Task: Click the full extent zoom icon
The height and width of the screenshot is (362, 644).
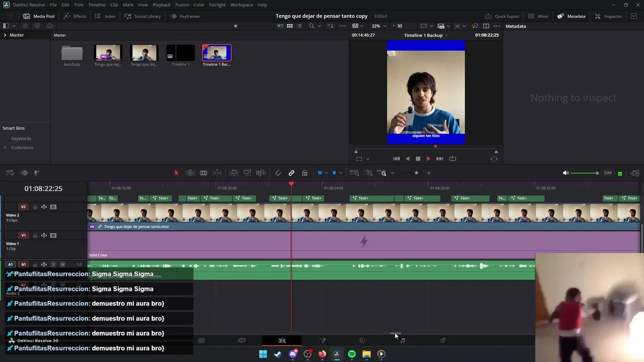Action: click(354, 173)
